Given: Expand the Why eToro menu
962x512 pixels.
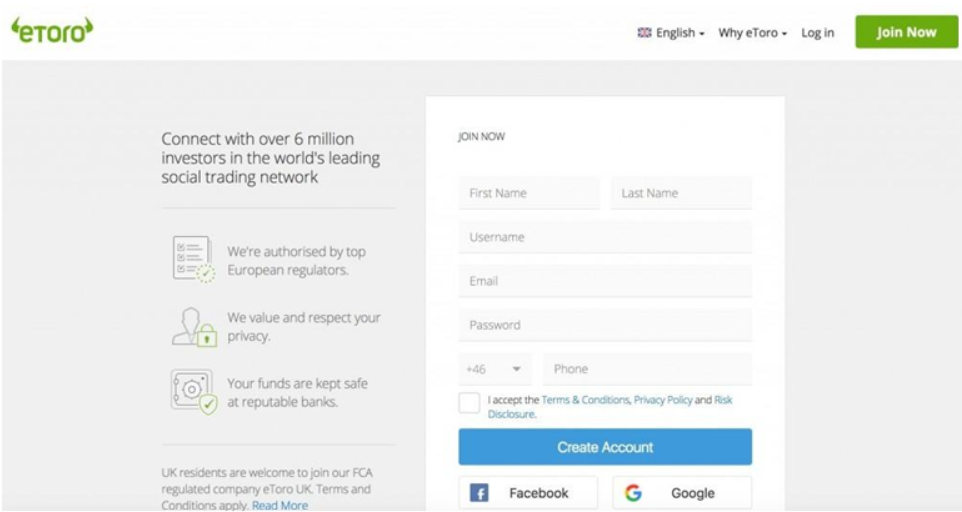Looking at the screenshot, I should pyautogui.click(x=753, y=32).
